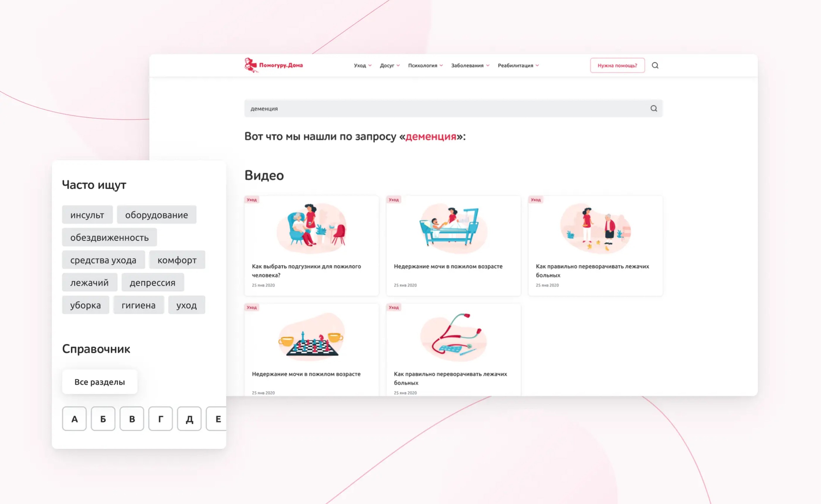Open the thumbnail of two women standing
This screenshot has height=504, width=821.
click(596, 228)
